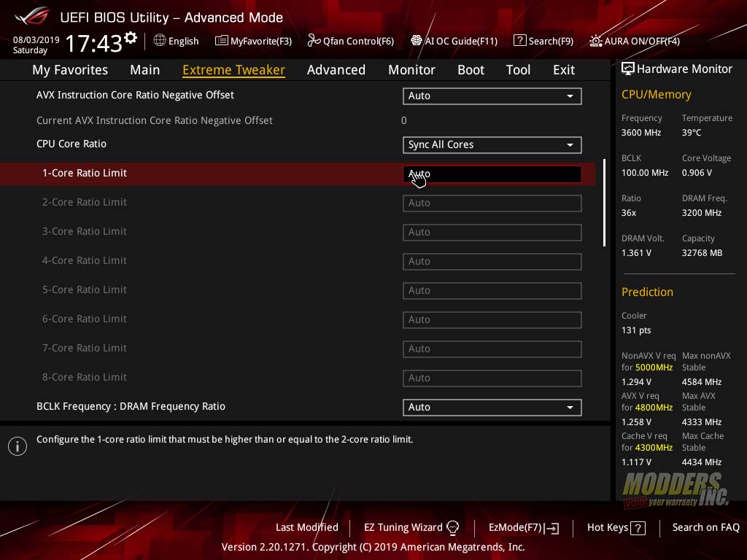Change language via English label
Viewport: 747px width, 560px height.
pyautogui.click(x=183, y=41)
